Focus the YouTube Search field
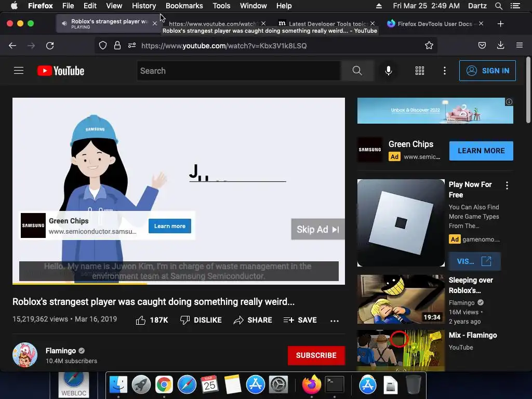Screen dimensions: 532x399 (239, 71)
